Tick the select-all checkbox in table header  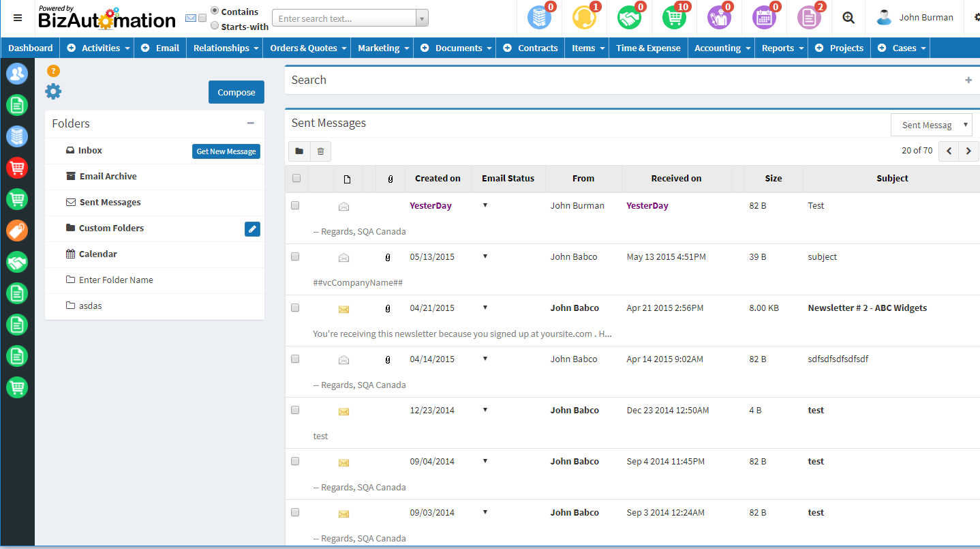coord(296,179)
